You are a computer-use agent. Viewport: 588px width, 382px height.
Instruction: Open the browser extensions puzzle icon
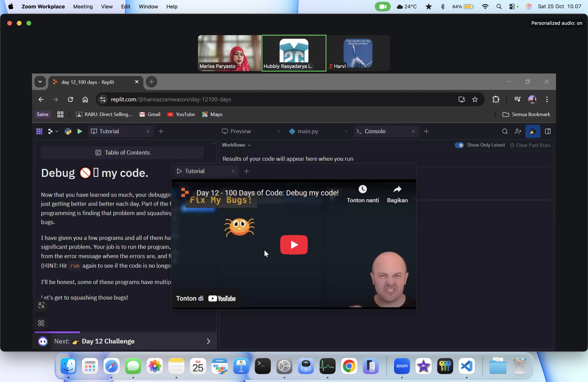click(x=496, y=99)
